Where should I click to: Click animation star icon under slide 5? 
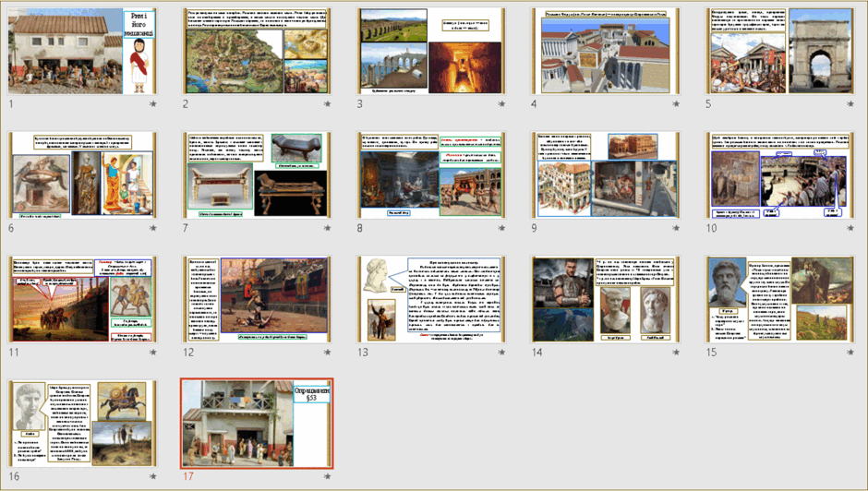850,104
